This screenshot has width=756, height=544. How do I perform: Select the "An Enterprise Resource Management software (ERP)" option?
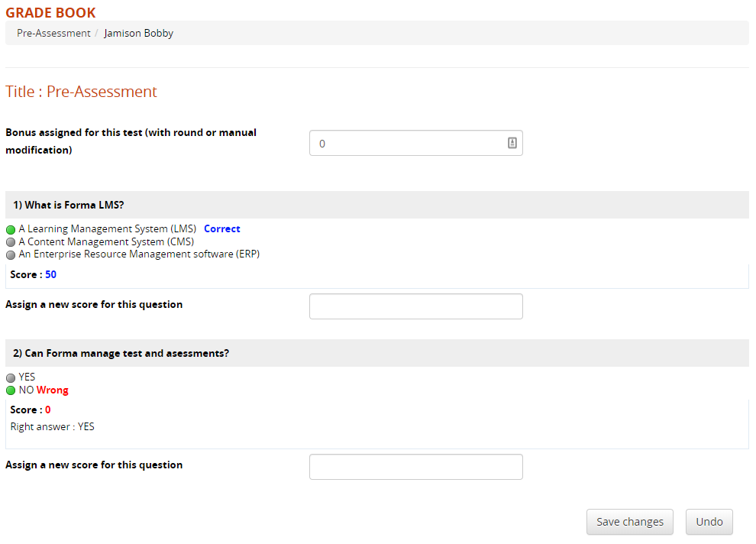coord(10,254)
